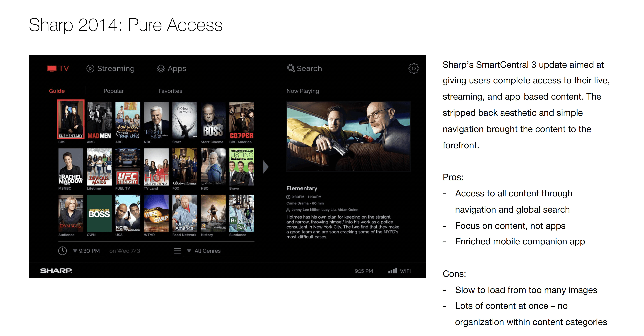Click the cast person icon under Elementary
644x336 pixels.
288,210
